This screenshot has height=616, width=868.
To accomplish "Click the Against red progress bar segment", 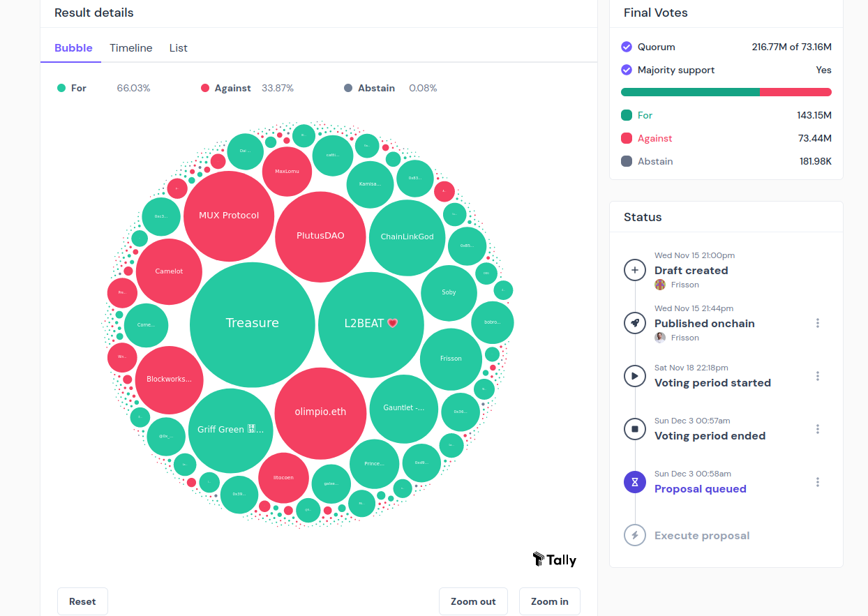I will click(x=795, y=92).
